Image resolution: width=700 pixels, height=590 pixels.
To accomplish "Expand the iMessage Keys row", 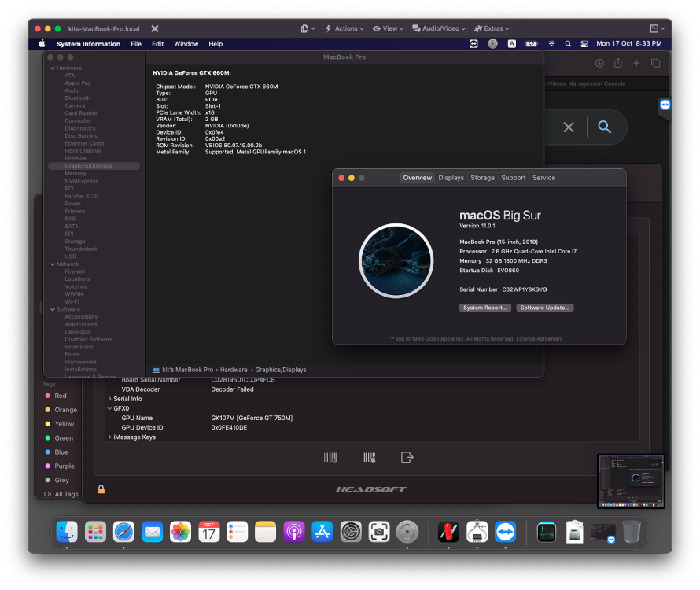I will pyautogui.click(x=110, y=437).
